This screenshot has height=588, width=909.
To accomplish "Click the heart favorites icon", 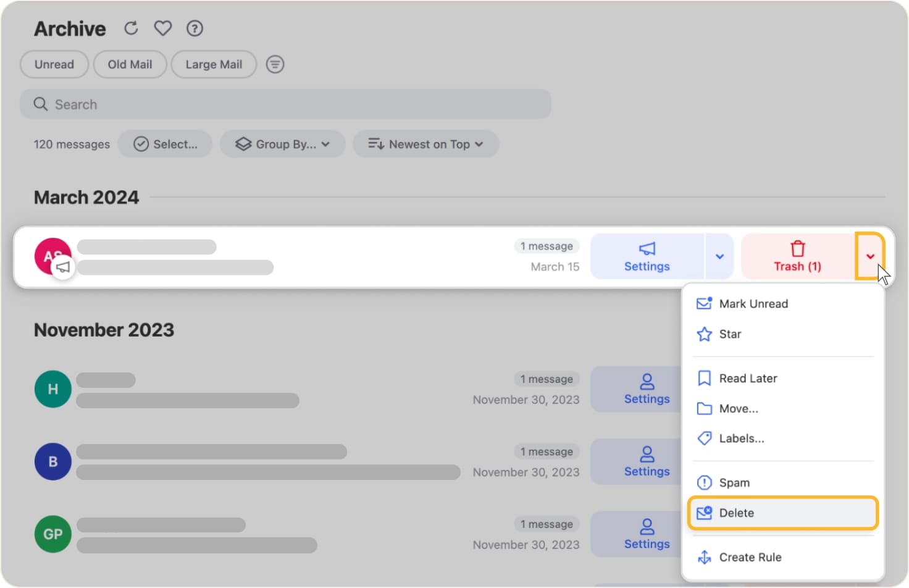I will point(162,28).
